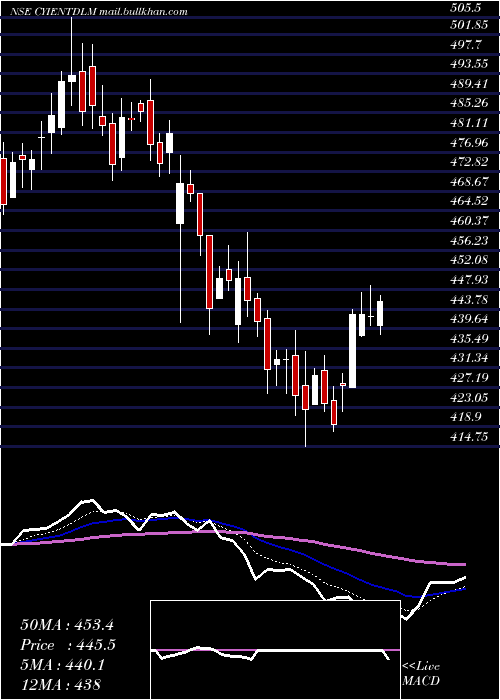This screenshot has width=500, height=700.
Task: Click the 435.49 price label
Action: coord(471,338)
